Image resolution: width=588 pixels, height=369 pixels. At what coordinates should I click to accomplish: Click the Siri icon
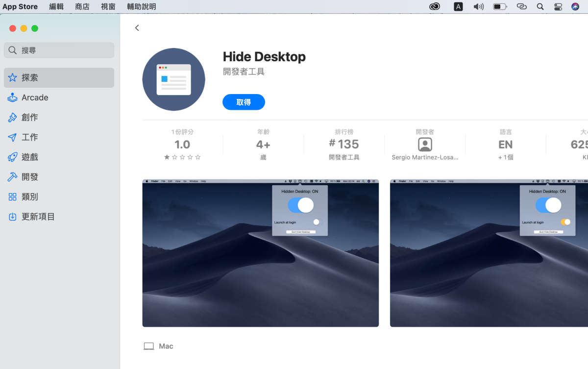[575, 6]
